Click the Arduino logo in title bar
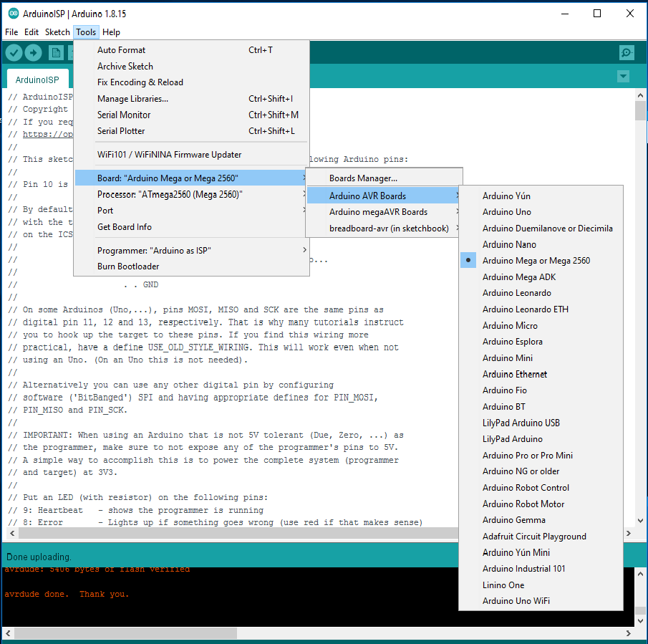Viewport: 648px width, 644px height. point(14,14)
